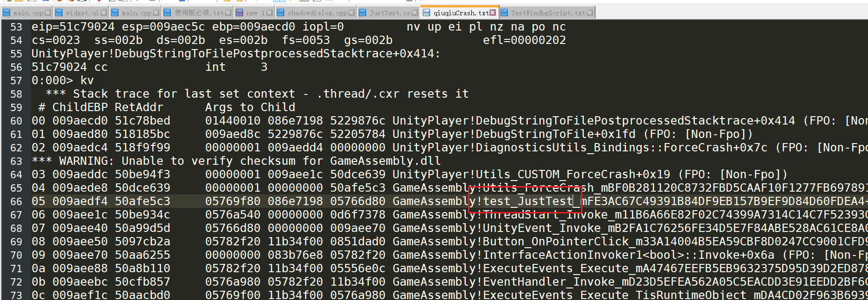
Task: Click 'GameAssembly!ThreadStart_Invoke' text on line 67
Action: click(x=500, y=215)
